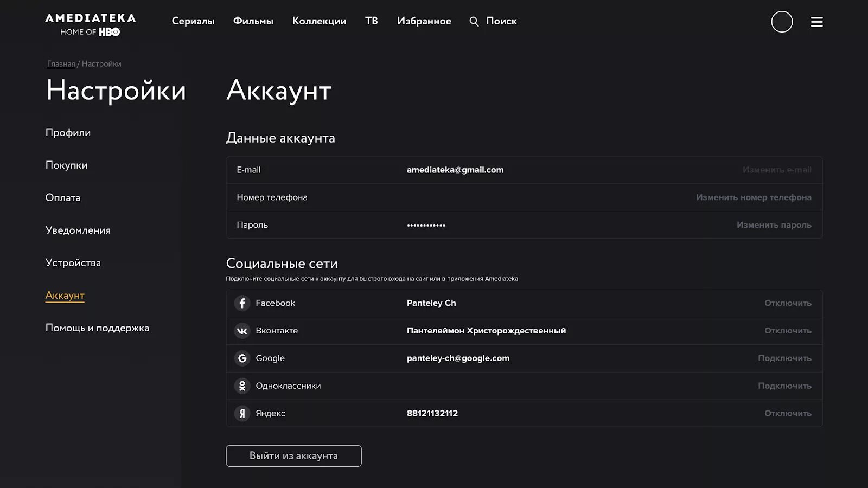This screenshot has height=488, width=868.
Task: Open the Сериалы menu item
Action: point(193,21)
